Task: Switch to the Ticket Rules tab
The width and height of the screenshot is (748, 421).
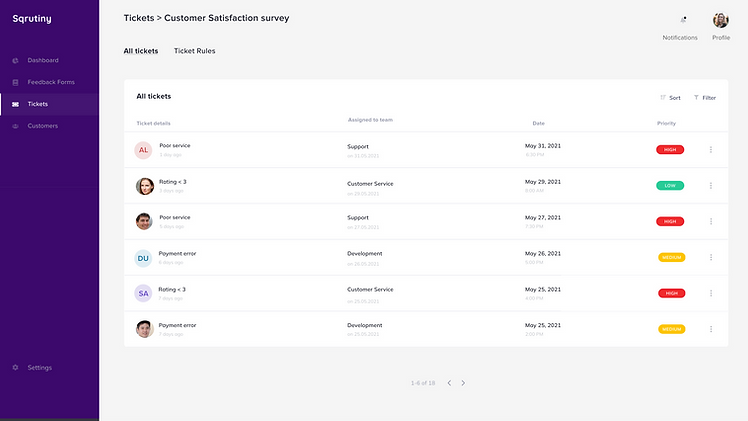Action: (195, 51)
